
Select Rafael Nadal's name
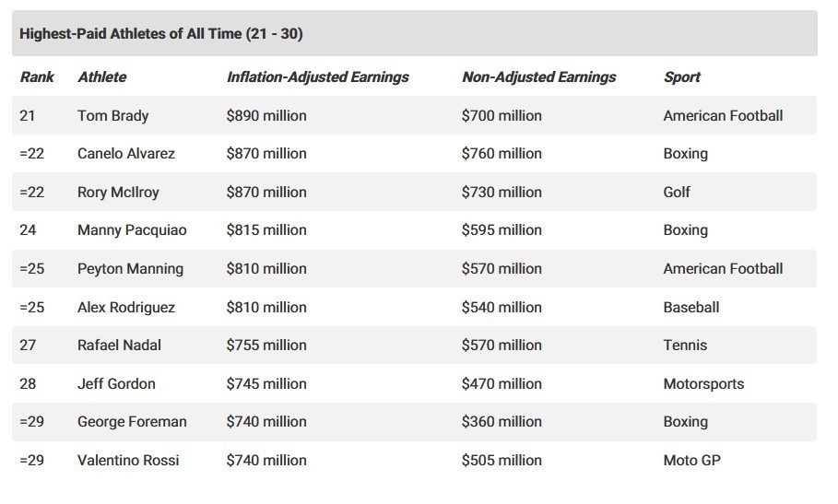click(119, 346)
